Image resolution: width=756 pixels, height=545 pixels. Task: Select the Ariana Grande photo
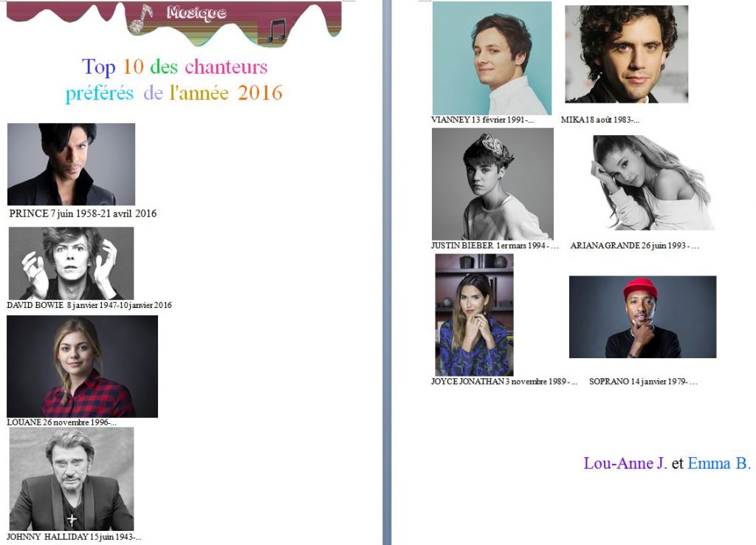click(653, 183)
